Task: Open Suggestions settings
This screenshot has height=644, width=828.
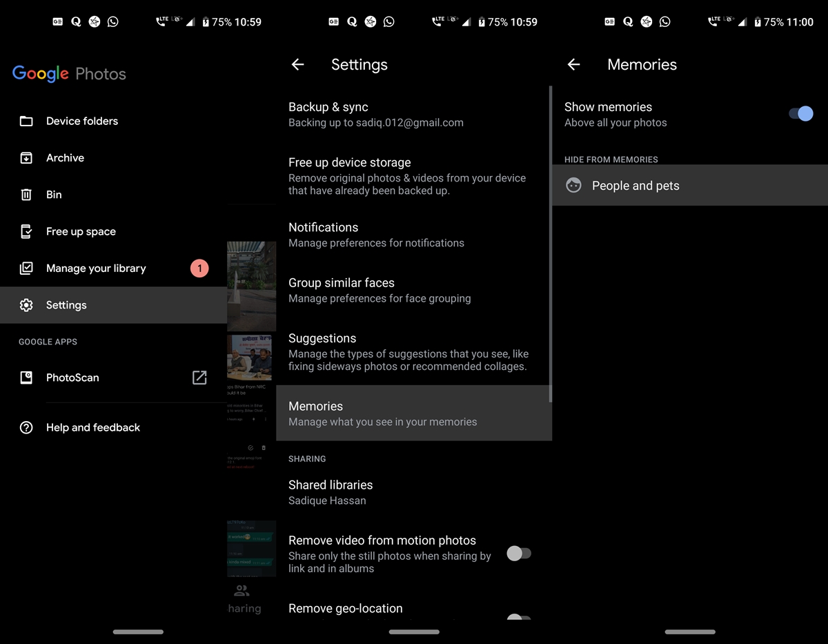Action: coord(413,351)
